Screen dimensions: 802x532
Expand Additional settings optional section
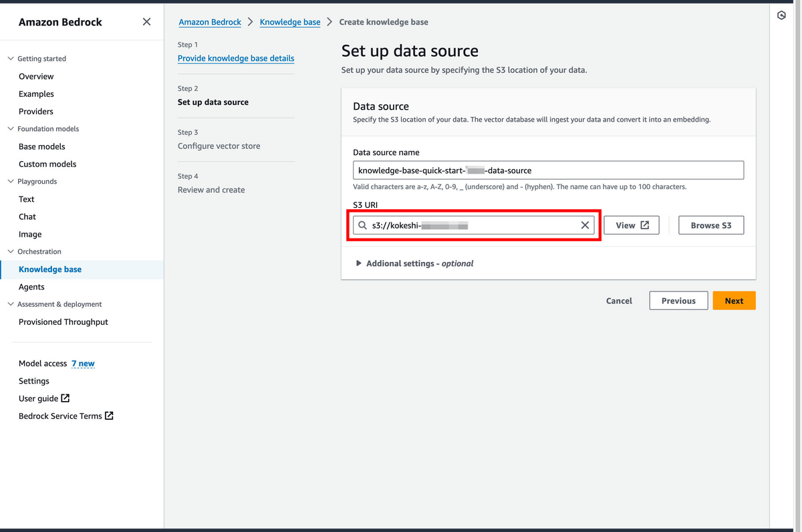[415, 263]
